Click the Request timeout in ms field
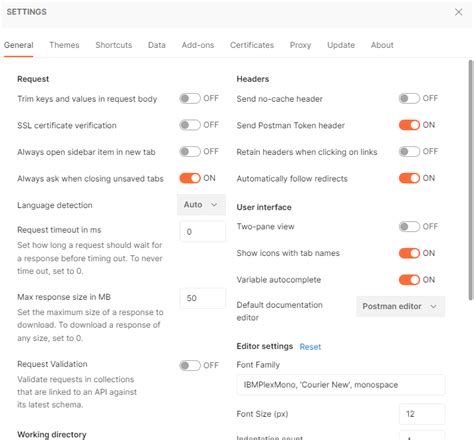 click(x=202, y=231)
